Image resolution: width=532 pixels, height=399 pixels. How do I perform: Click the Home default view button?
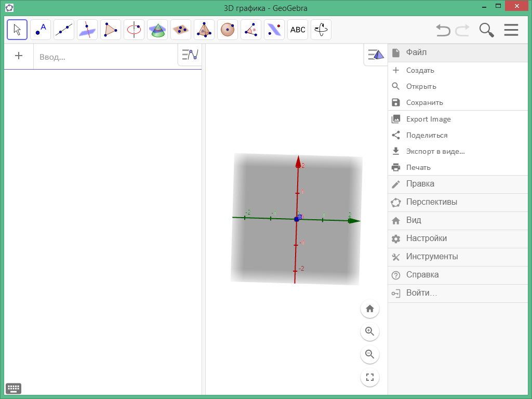369,309
